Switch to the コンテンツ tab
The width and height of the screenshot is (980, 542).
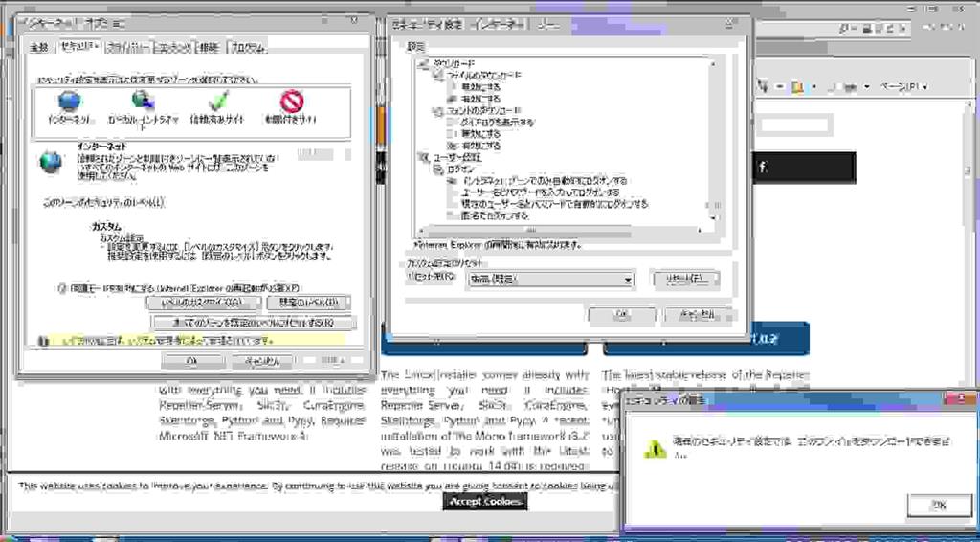tap(173, 48)
